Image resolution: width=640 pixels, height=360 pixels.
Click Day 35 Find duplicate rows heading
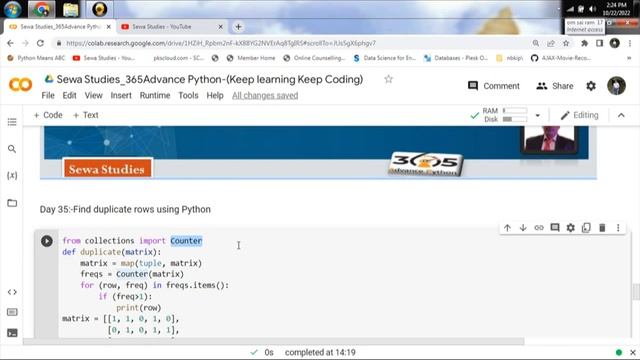[x=125, y=209]
